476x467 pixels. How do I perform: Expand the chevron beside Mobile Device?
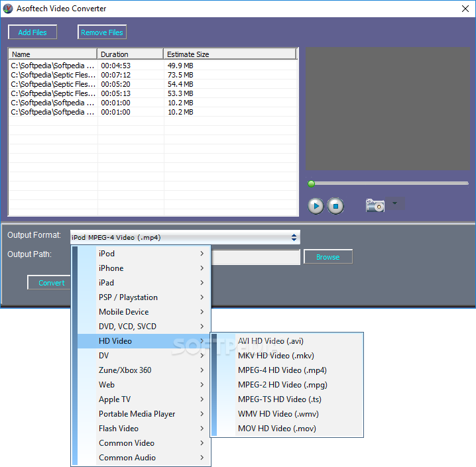coord(202,312)
